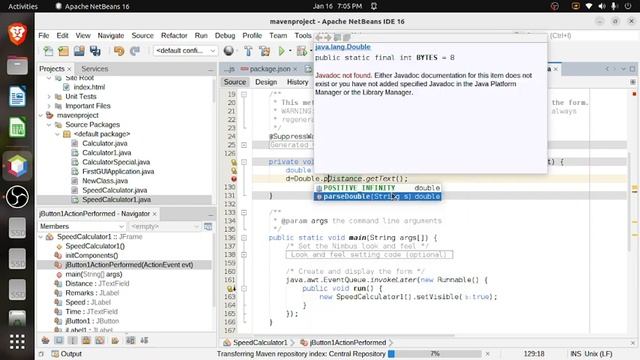Collapse the Source Packages tree node
The image size is (640, 360).
tap(49, 125)
